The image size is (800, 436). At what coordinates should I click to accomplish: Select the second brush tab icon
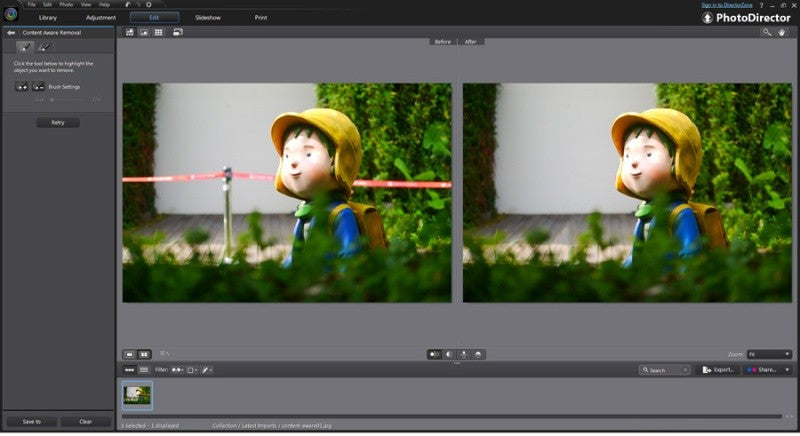click(x=44, y=47)
